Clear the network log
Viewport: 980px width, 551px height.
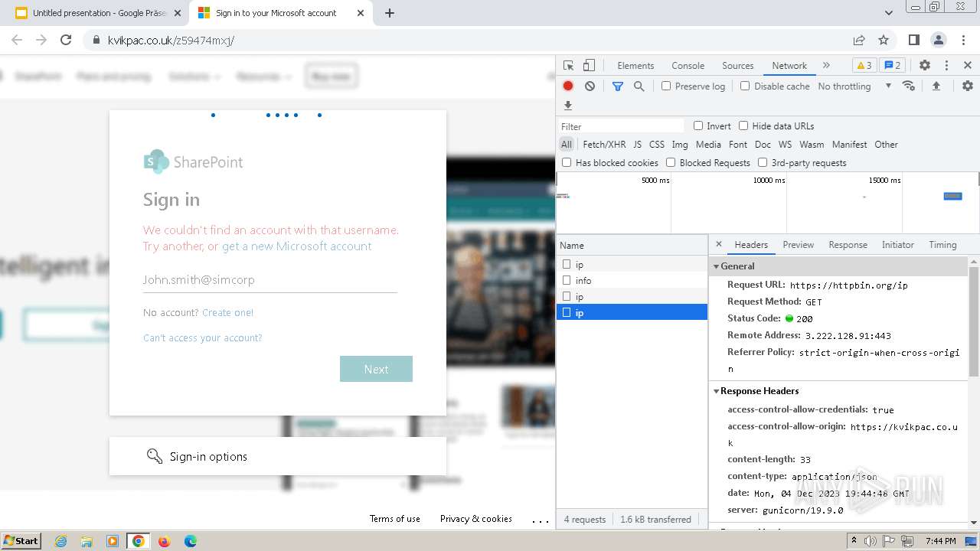[x=590, y=86]
